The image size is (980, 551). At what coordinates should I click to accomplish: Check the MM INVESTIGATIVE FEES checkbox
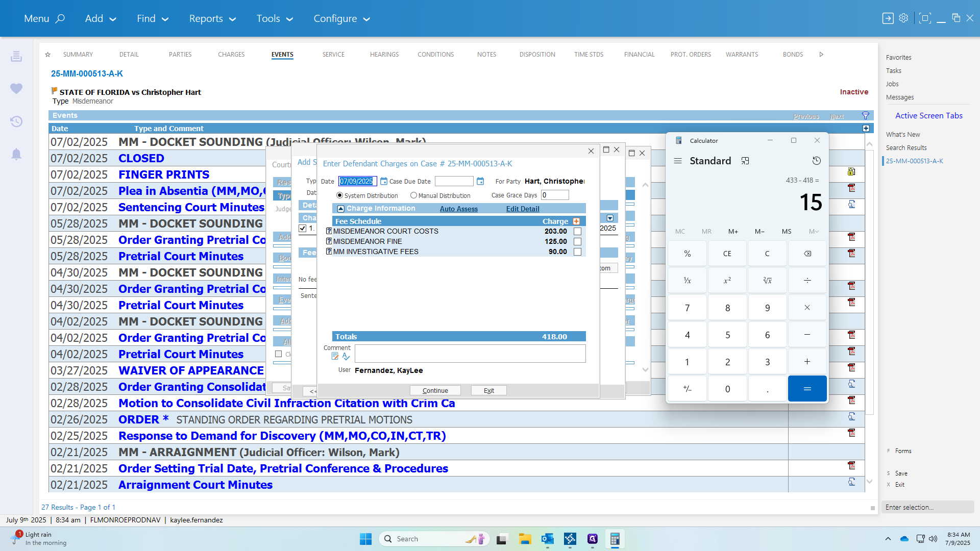point(578,252)
